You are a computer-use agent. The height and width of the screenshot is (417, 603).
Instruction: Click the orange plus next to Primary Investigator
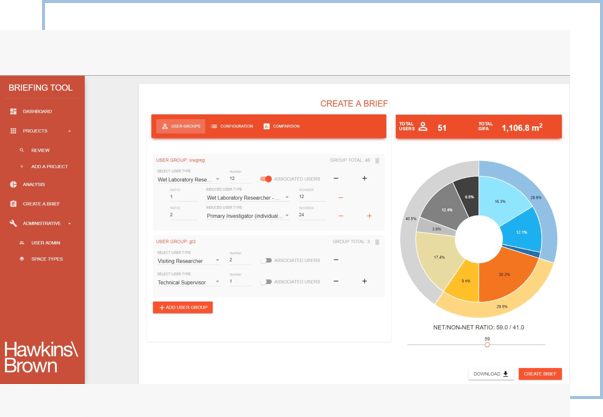(x=369, y=215)
